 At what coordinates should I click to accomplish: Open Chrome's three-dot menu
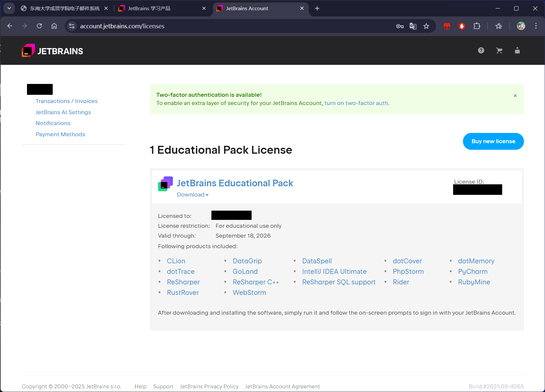(x=536, y=26)
